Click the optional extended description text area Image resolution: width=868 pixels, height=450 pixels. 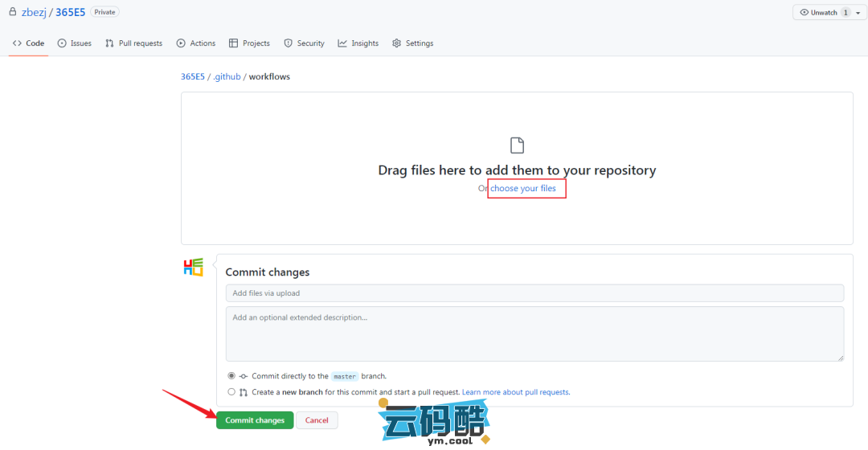coord(534,333)
